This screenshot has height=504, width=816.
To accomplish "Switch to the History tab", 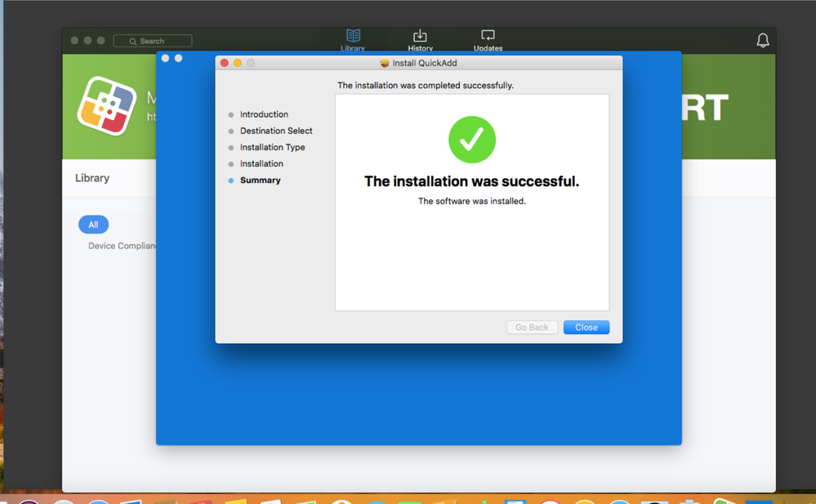I will point(420,40).
